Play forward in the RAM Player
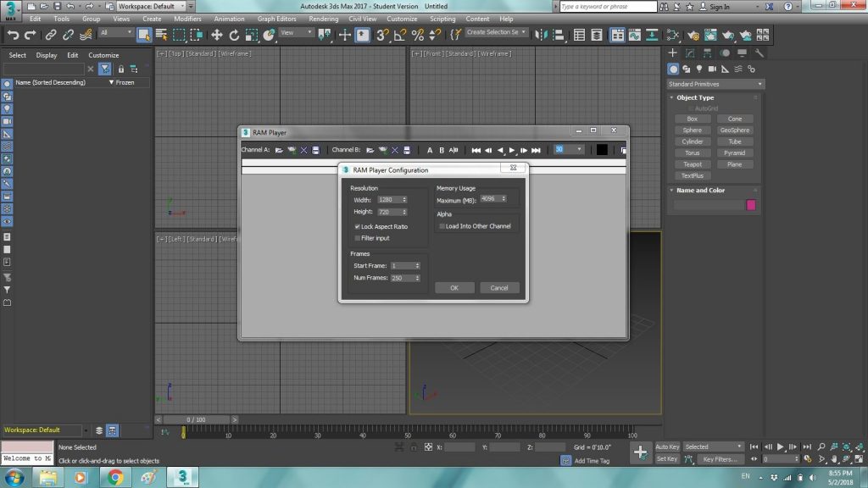The height and width of the screenshot is (488, 868). pyautogui.click(x=512, y=150)
